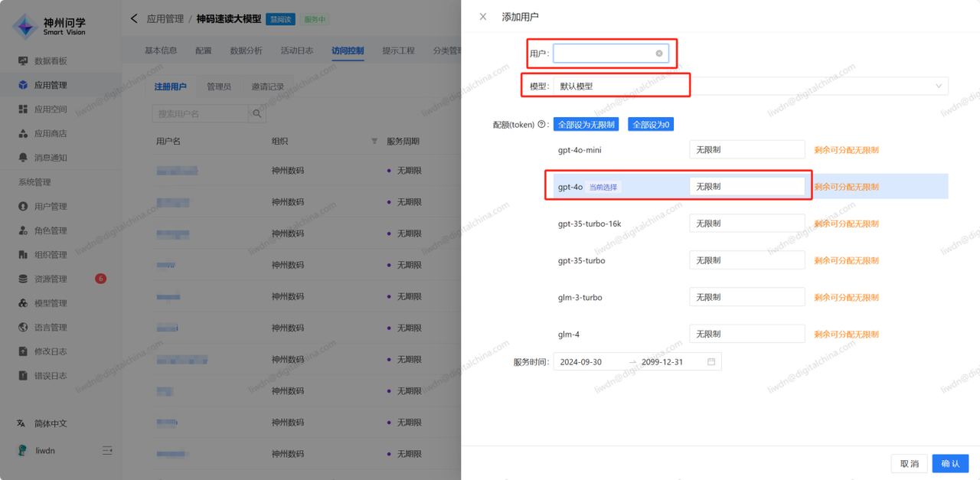Image resolution: width=980 pixels, height=480 pixels.
Task: Click the 全部设为无限制 button
Action: click(586, 125)
